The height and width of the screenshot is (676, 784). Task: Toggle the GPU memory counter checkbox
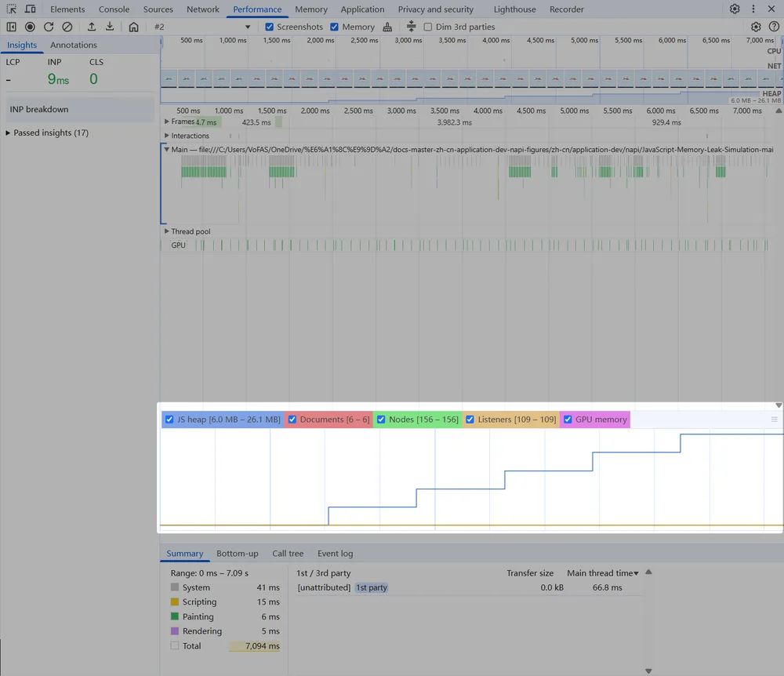[x=568, y=420]
